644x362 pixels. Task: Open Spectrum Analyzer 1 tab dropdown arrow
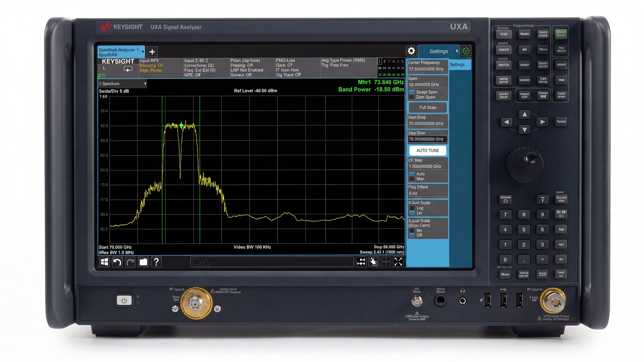coord(142,52)
